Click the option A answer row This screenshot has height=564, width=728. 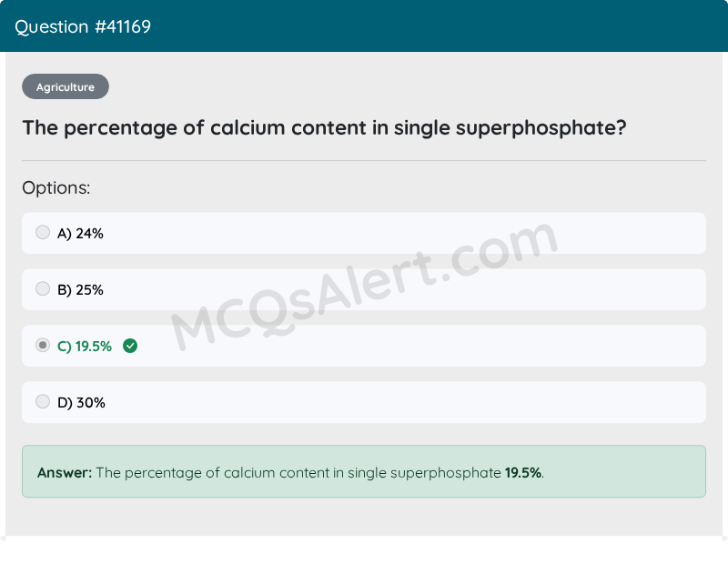pyautogui.click(x=364, y=232)
